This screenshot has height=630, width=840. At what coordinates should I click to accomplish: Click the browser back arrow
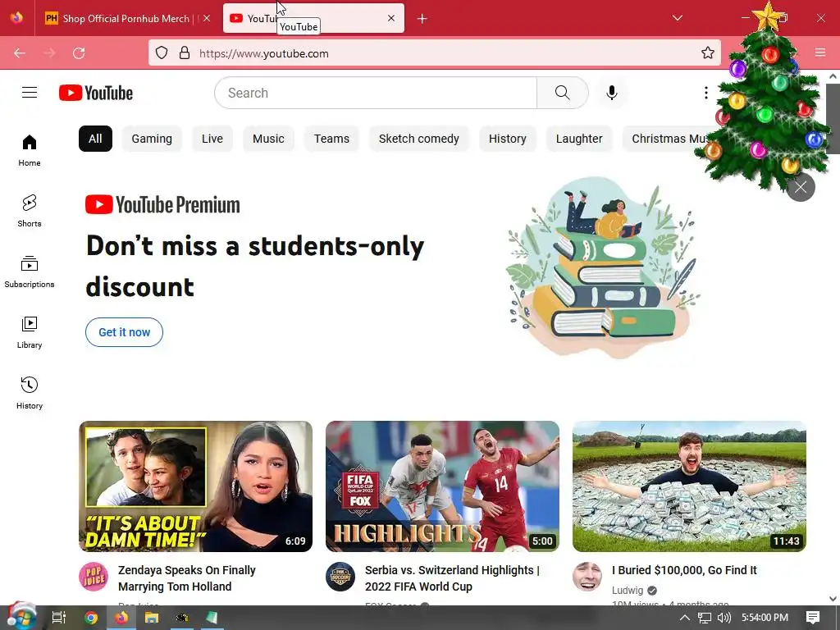click(x=20, y=53)
